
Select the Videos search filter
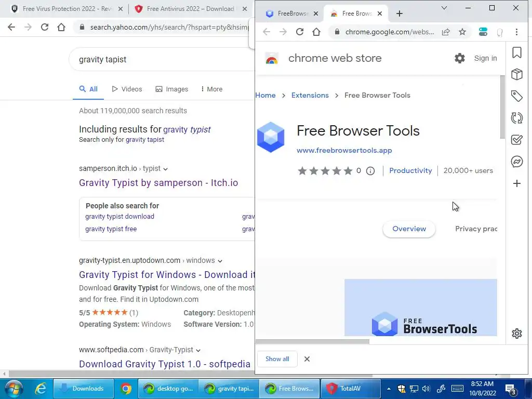click(127, 89)
